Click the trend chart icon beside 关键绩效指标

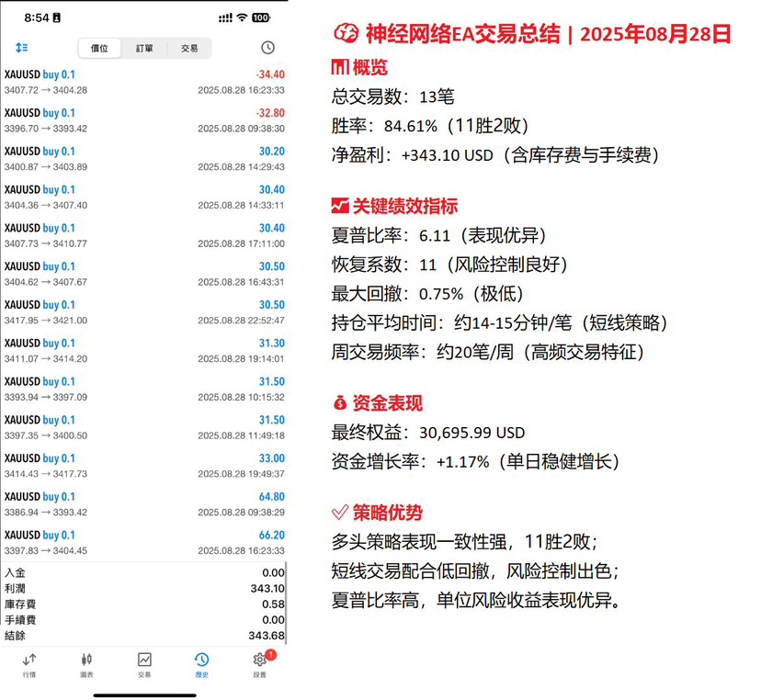(x=340, y=206)
